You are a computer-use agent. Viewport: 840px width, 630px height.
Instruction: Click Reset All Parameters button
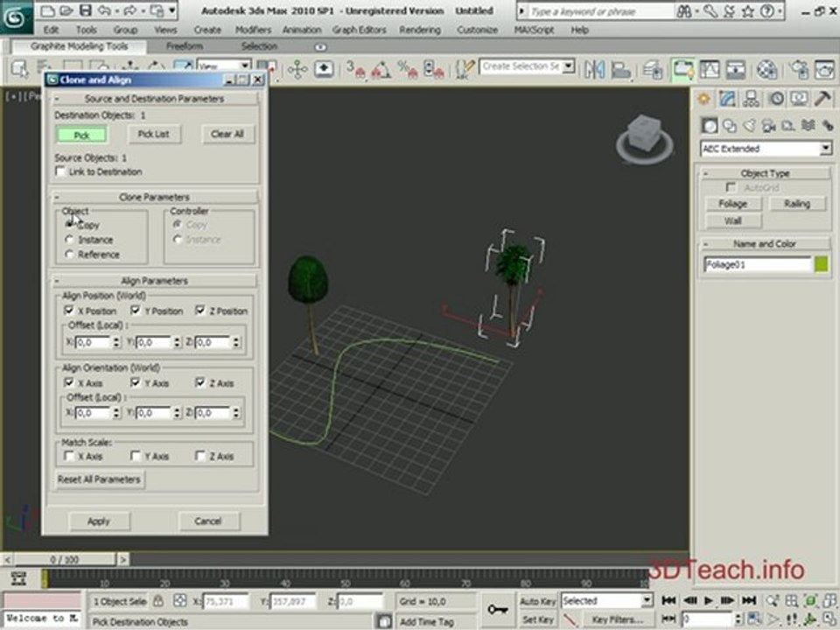(99, 479)
